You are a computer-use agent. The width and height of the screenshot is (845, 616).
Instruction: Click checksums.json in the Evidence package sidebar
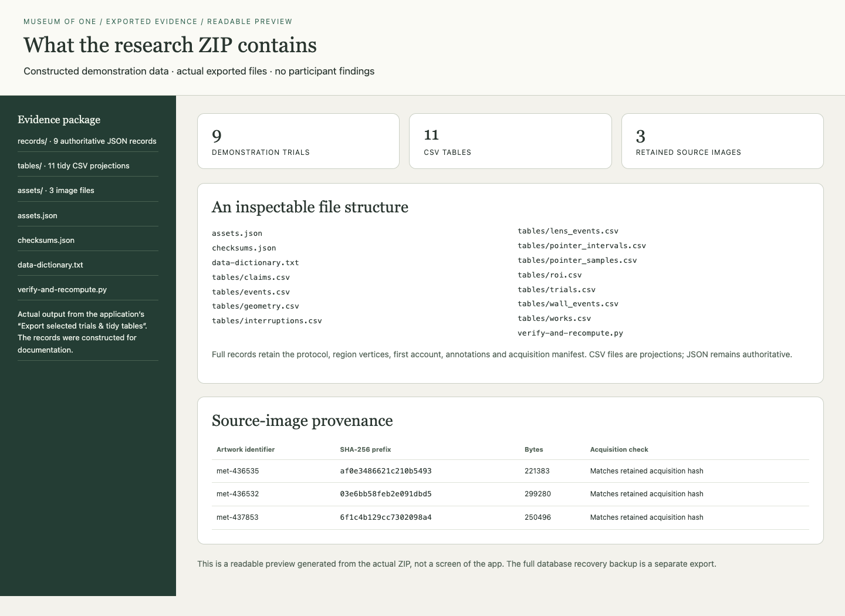pos(46,241)
